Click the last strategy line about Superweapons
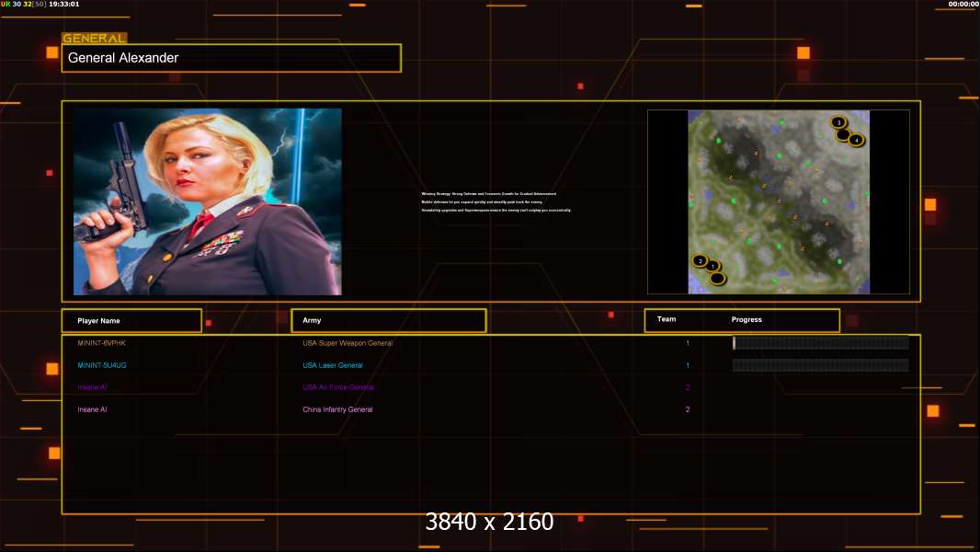The height and width of the screenshot is (552, 980). click(496, 210)
